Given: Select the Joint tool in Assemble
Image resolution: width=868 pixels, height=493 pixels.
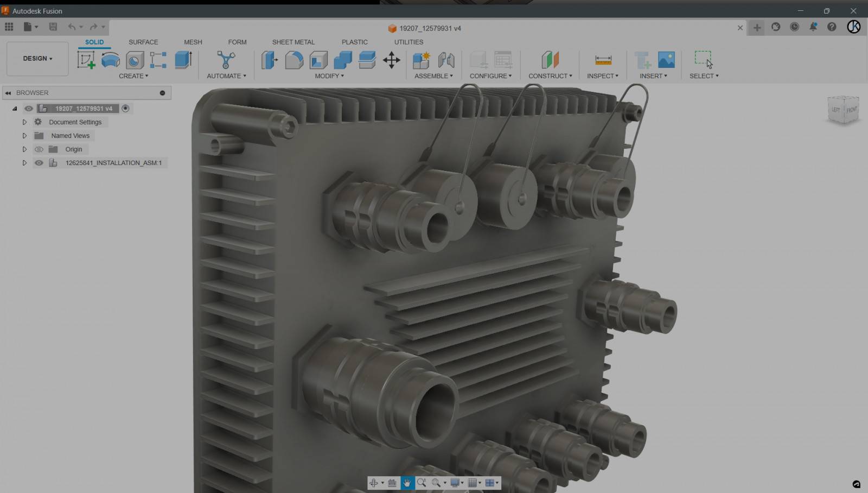Looking at the screenshot, I should click(446, 60).
